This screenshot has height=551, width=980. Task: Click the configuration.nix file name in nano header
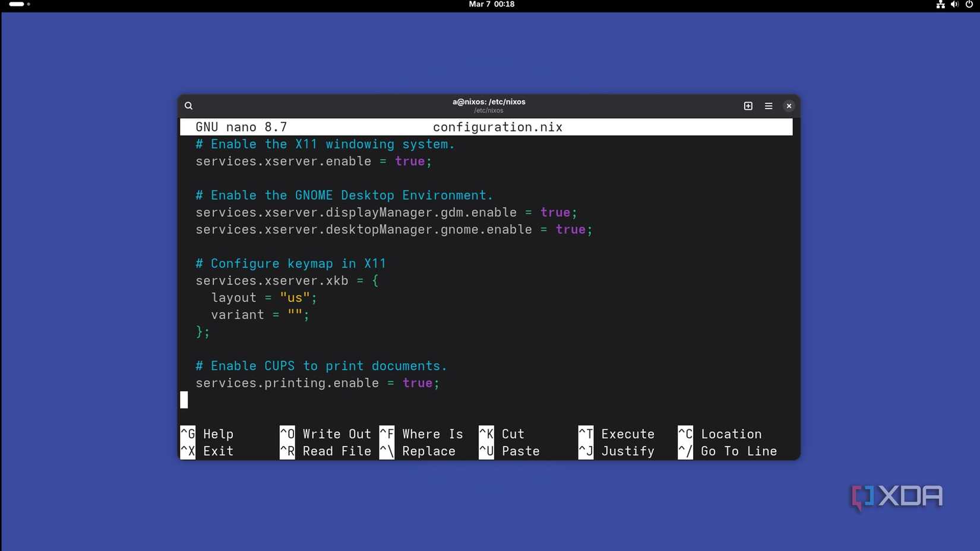tap(498, 127)
